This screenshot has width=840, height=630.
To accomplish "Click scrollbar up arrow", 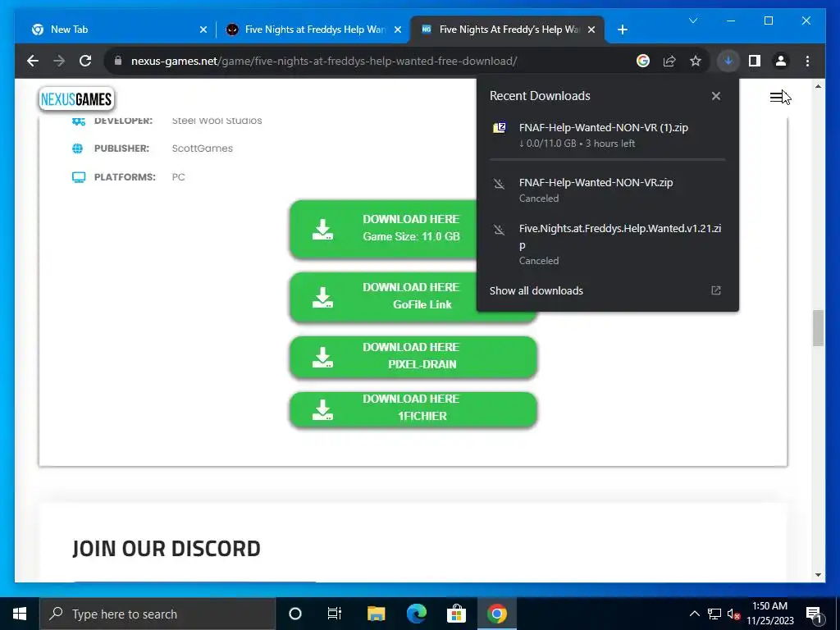I will [x=818, y=85].
